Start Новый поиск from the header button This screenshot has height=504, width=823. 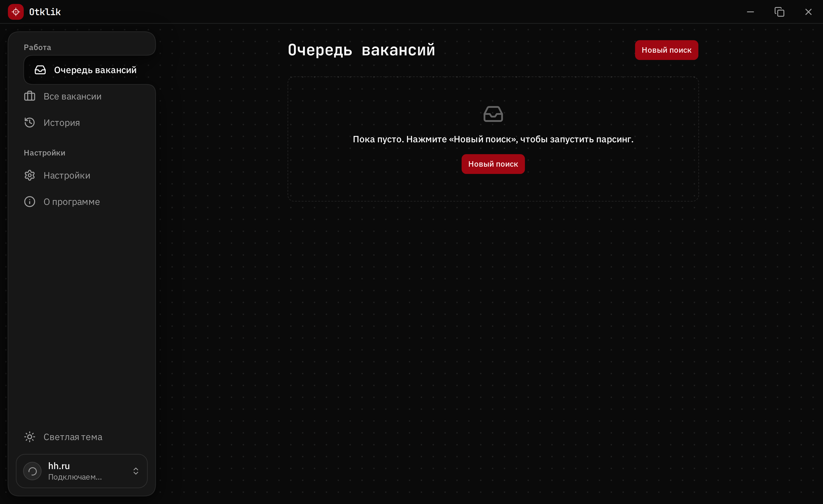[x=666, y=50]
